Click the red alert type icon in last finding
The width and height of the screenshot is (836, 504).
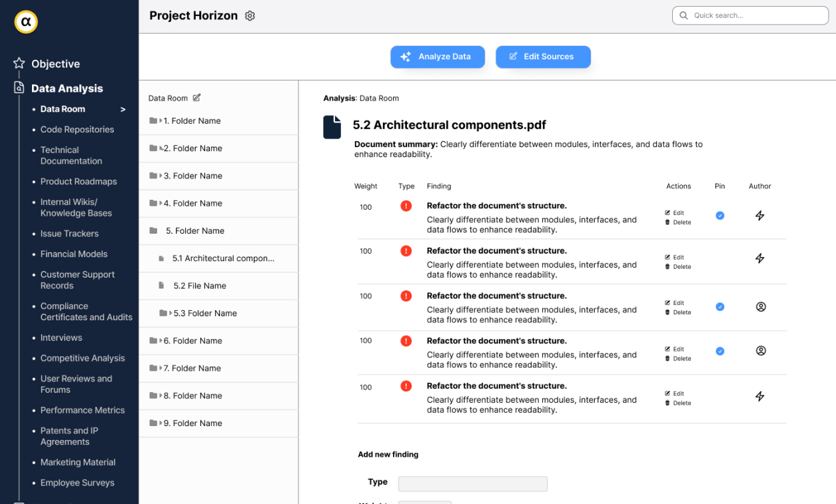(406, 385)
